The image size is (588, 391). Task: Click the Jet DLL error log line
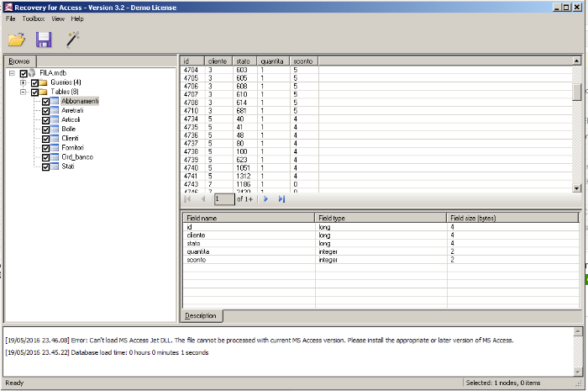[259, 341]
